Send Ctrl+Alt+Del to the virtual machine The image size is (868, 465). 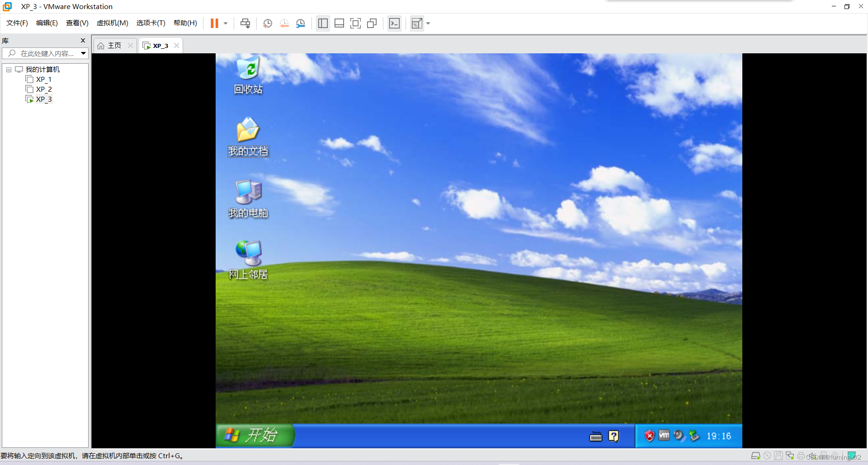[x=245, y=23]
